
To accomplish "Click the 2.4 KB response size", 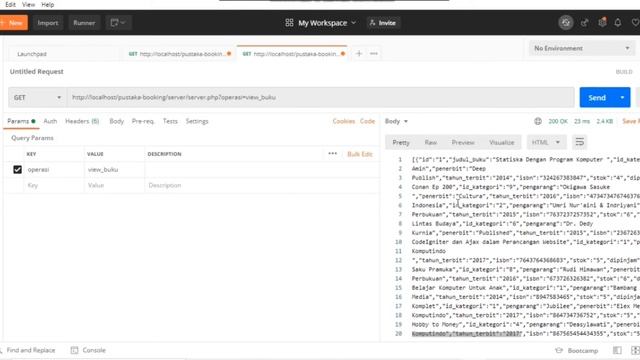I will tap(604, 121).
